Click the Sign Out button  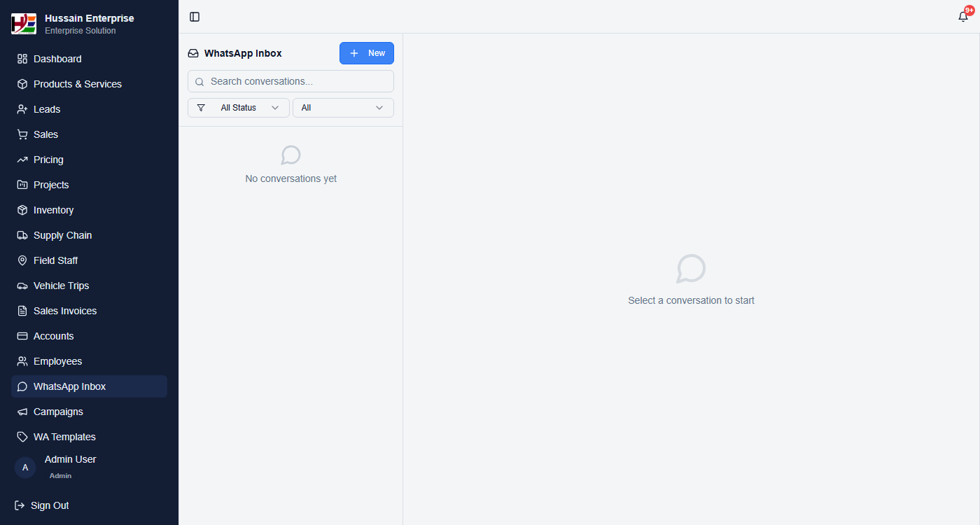42,505
